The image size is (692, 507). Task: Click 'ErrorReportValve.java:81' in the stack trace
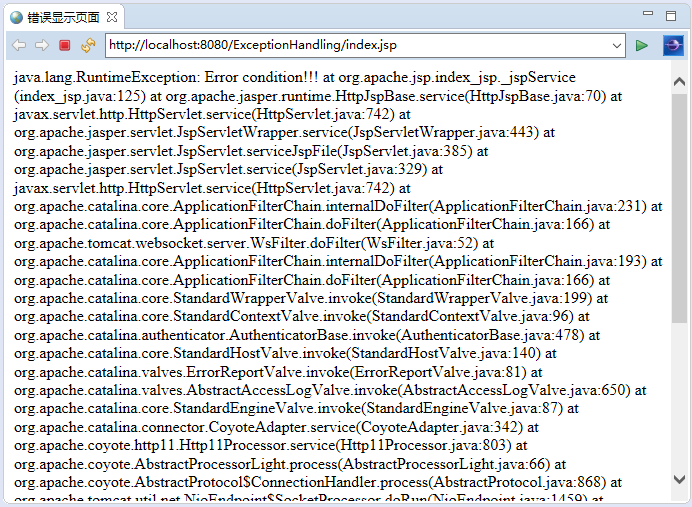438,372
